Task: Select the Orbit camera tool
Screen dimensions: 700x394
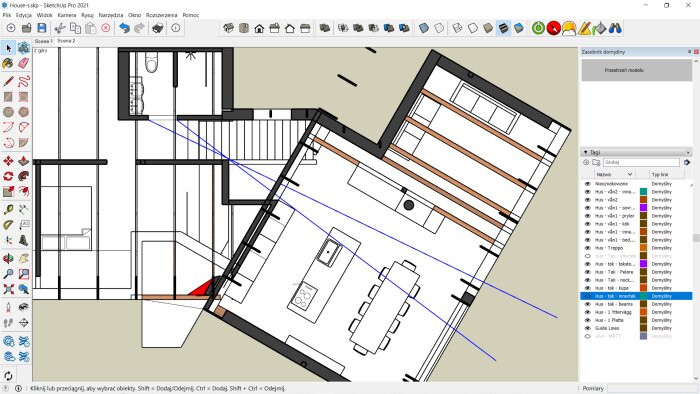Action: click(8, 258)
